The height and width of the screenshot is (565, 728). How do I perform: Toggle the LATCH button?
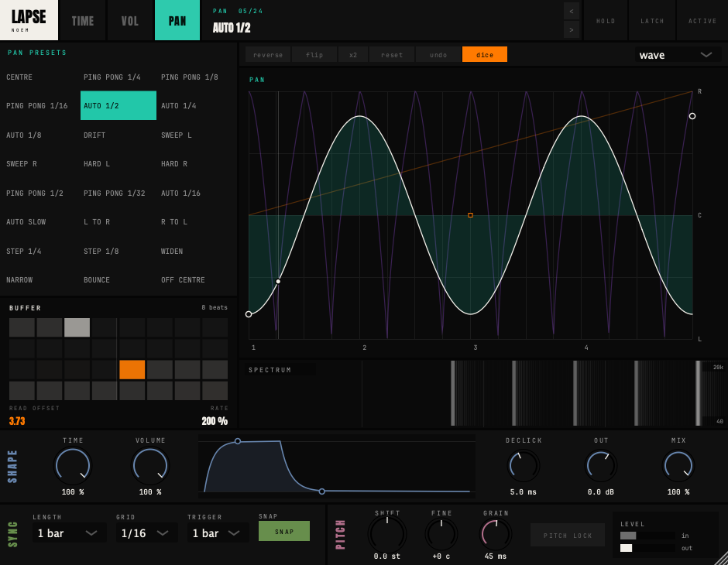652,21
